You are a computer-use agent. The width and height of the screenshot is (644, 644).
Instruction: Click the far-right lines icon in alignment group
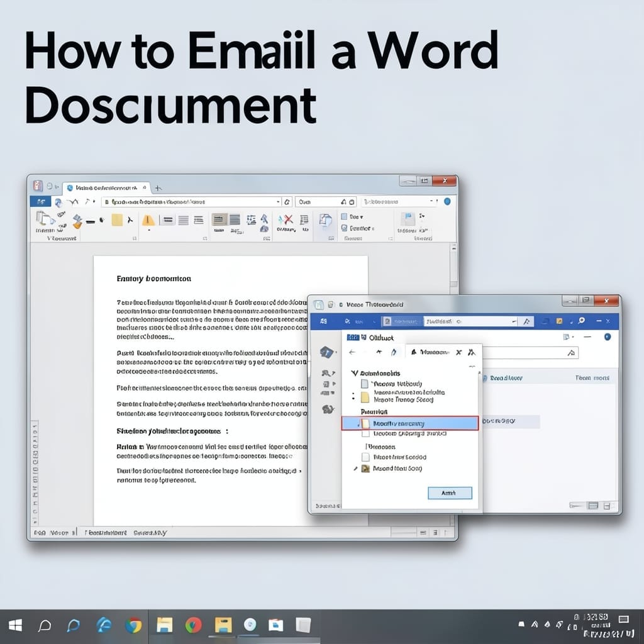[x=199, y=220]
